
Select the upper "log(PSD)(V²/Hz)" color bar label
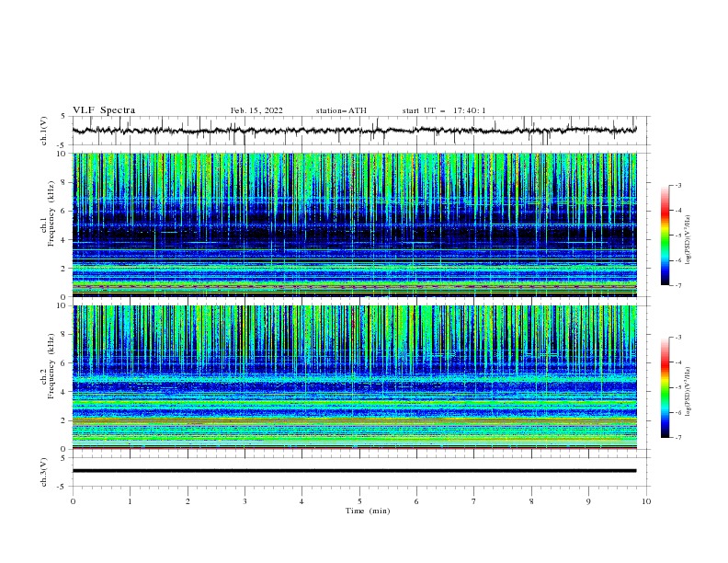point(688,240)
